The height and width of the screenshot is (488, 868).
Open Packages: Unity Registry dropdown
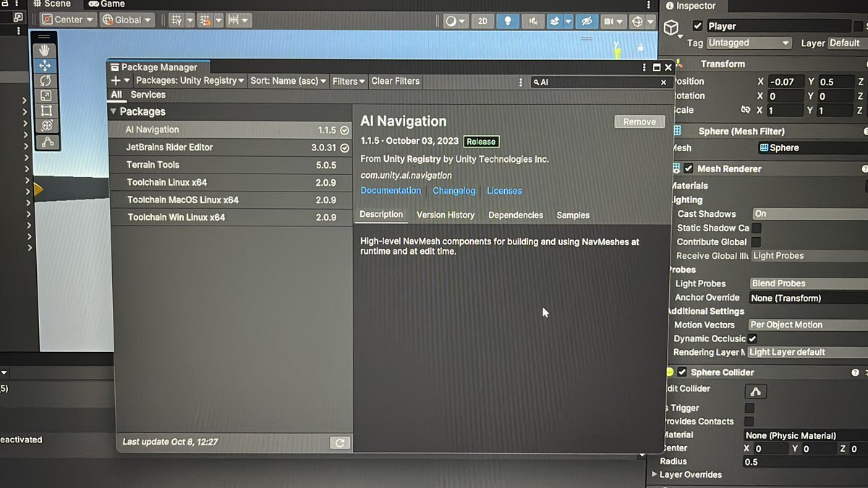[190, 80]
